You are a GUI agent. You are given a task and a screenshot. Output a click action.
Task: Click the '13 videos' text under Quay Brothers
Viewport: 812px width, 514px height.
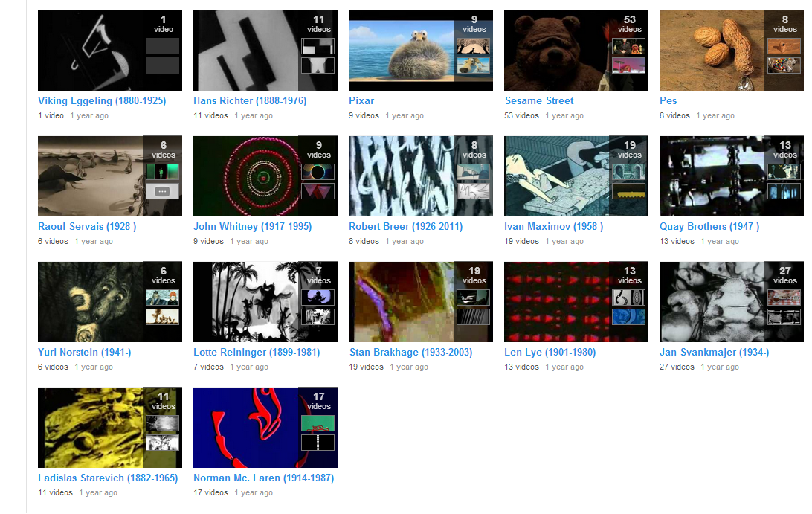click(x=677, y=241)
